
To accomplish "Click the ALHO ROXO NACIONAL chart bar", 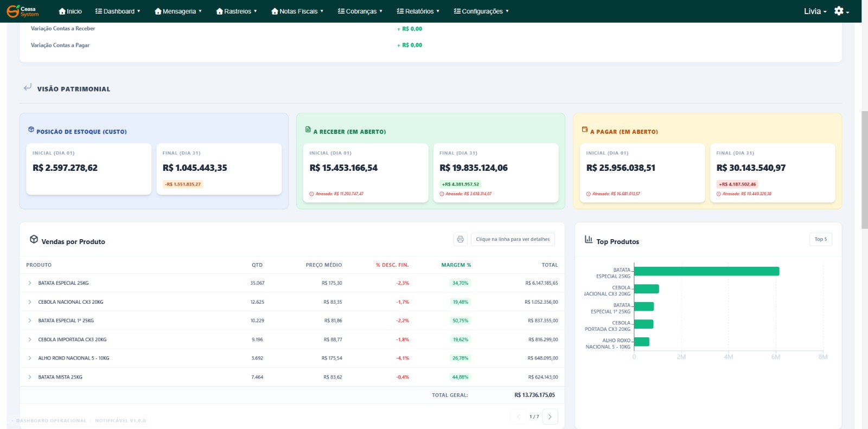I will point(641,342).
